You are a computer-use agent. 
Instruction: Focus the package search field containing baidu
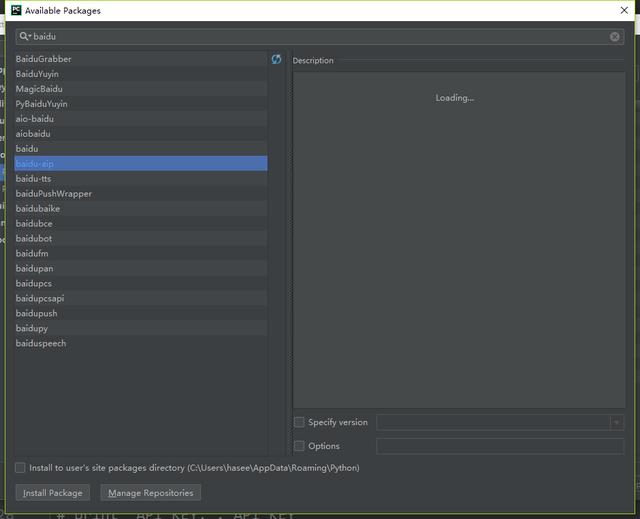pos(320,37)
